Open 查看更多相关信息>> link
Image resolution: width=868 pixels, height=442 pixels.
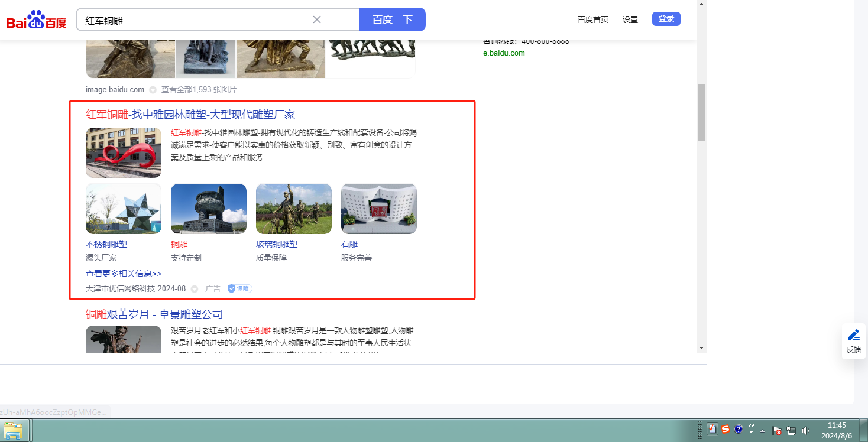[124, 274]
